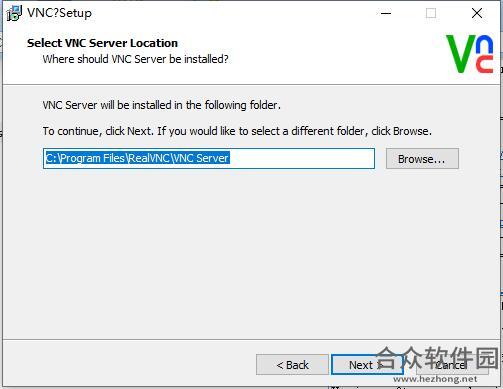Click the 合众软件园 watermark text

pyautogui.click(x=437, y=357)
